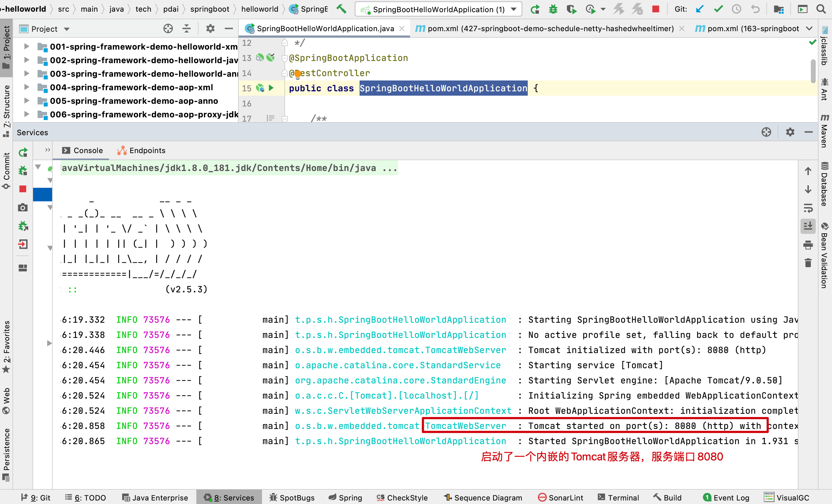Click the camera thread dump icon
Viewport: 832px width, 504px height.
[x=23, y=208]
